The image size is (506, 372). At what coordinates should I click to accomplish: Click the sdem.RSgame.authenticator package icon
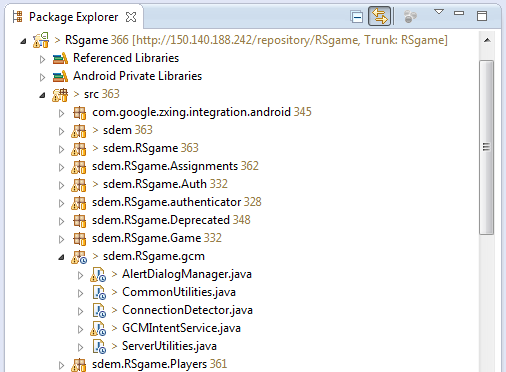[79, 203]
